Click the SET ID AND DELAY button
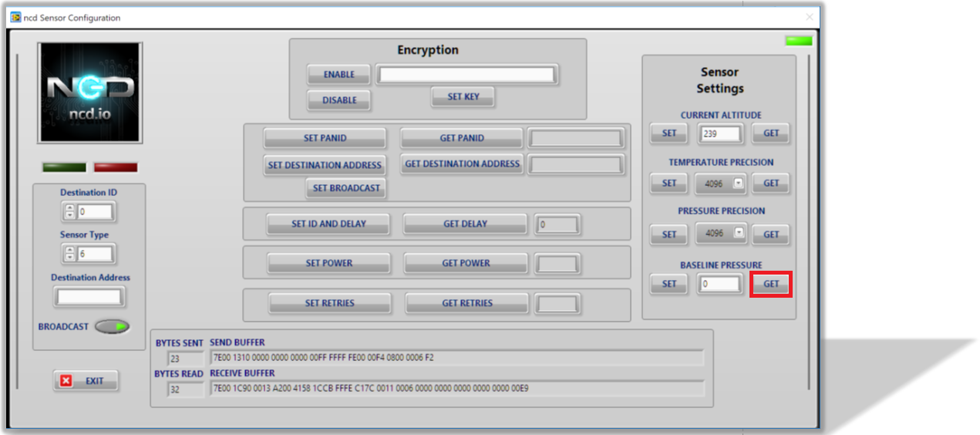This screenshot has width=980, height=435. tap(328, 224)
